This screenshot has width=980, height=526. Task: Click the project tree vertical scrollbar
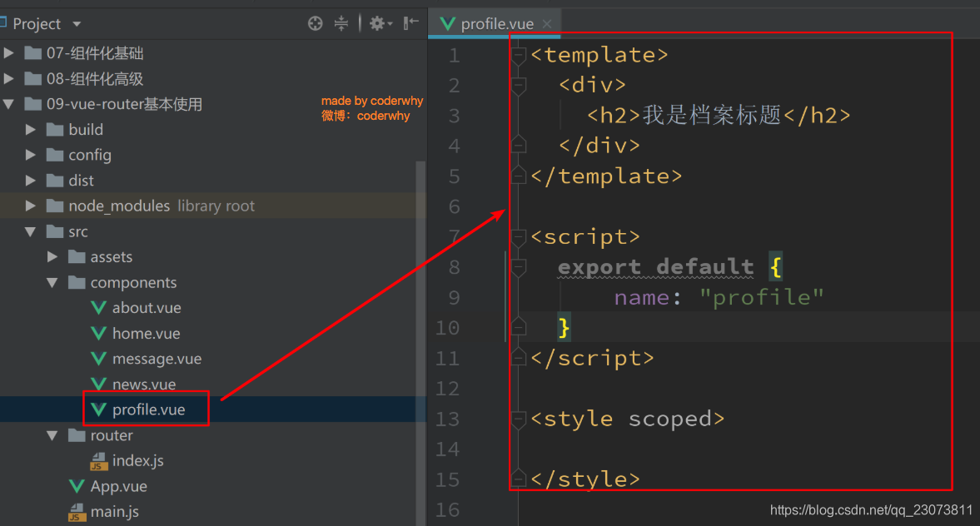pos(420,342)
